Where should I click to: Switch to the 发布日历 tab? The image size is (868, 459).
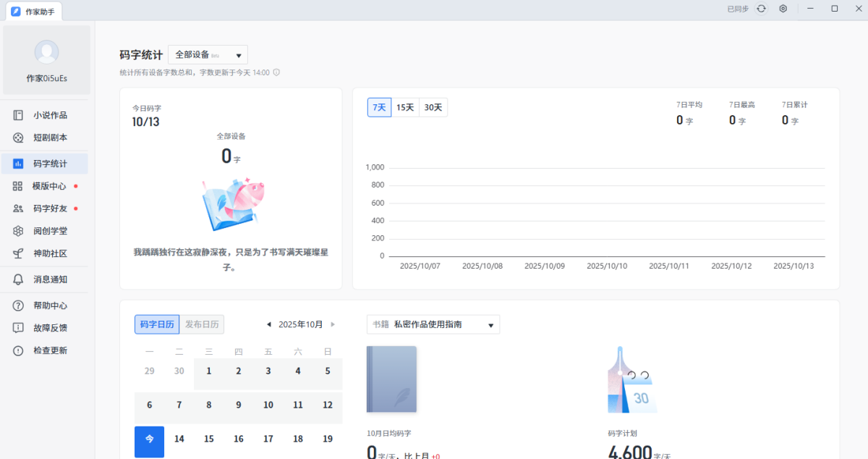click(202, 324)
